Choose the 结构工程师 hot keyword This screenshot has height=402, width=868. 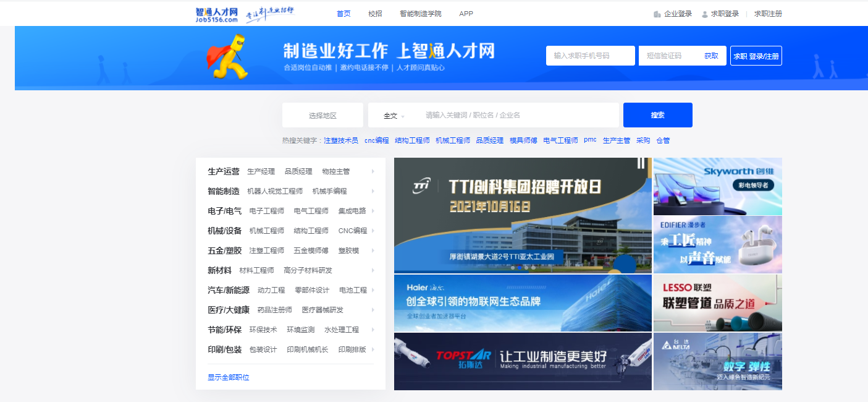[x=412, y=140]
